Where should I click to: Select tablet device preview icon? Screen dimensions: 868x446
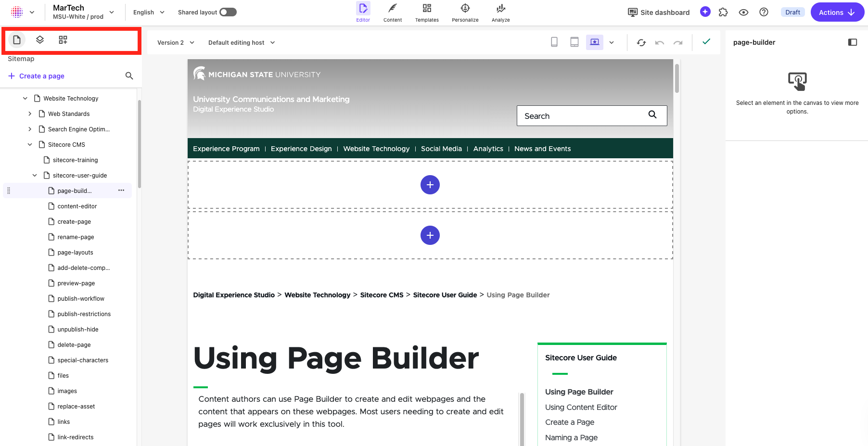(574, 42)
